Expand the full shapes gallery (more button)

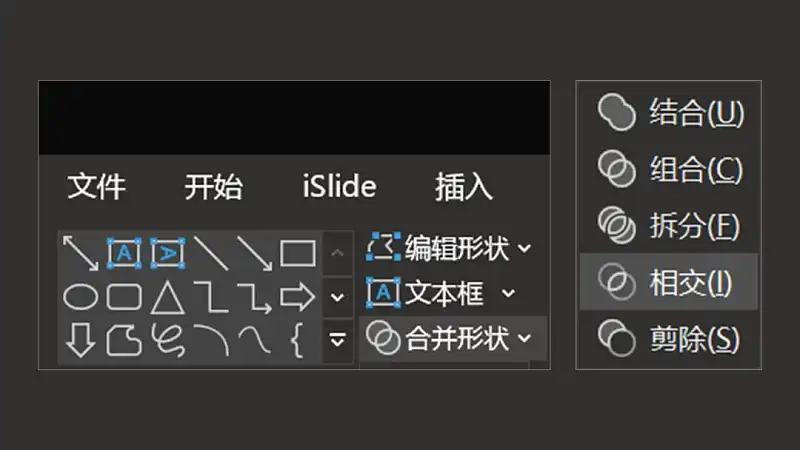337,340
